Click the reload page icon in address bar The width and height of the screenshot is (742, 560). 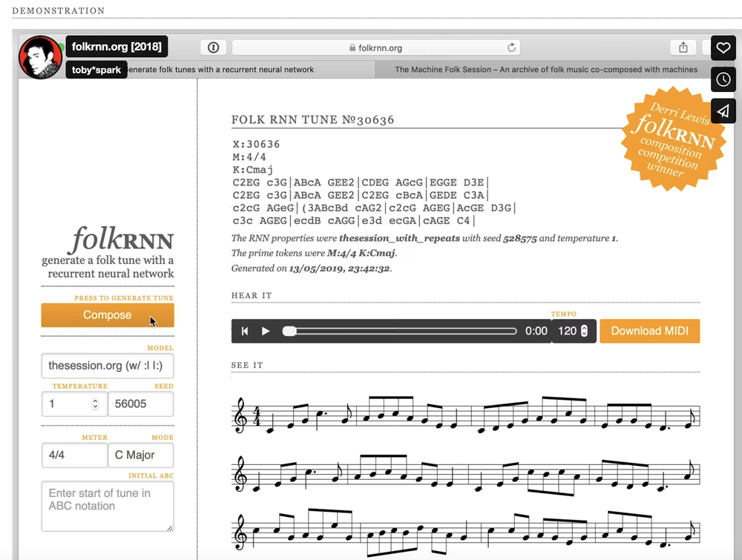[511, 47]
